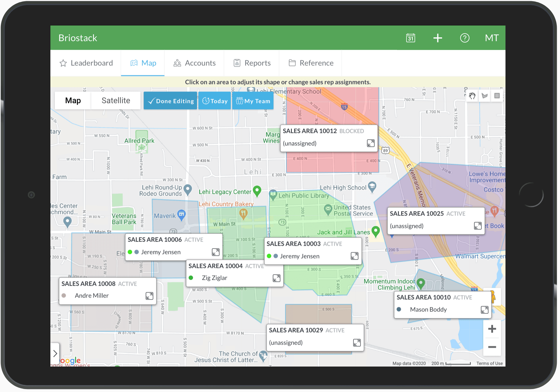The width and height of the screenshot is (560, 392).
Task: Click Lehi Public Library map pin
Action: [273, 195]
